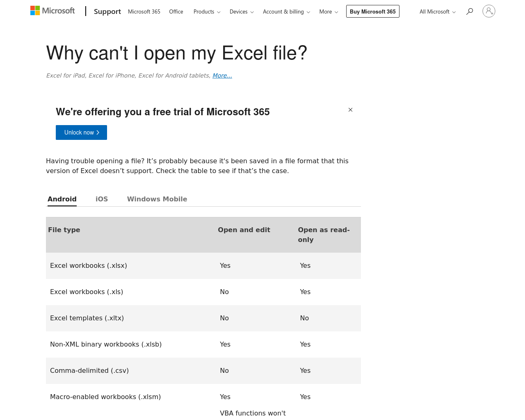Go to the Support home link

pos(107,11)
